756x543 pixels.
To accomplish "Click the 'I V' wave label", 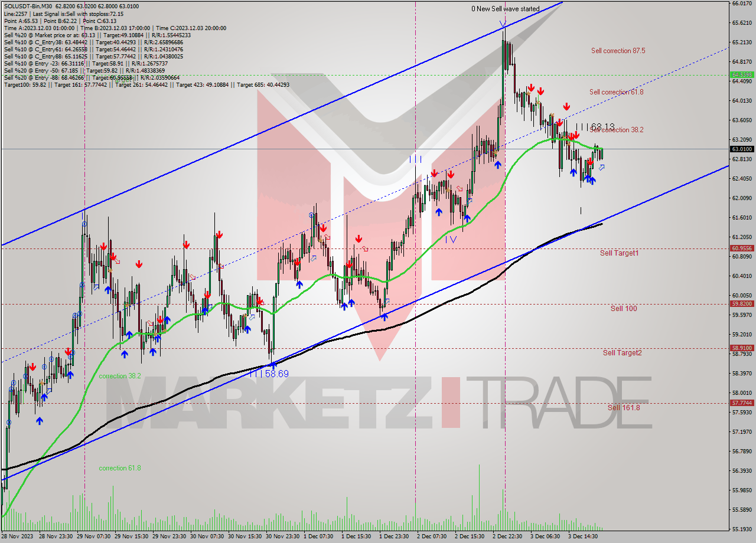I will 451,239.
